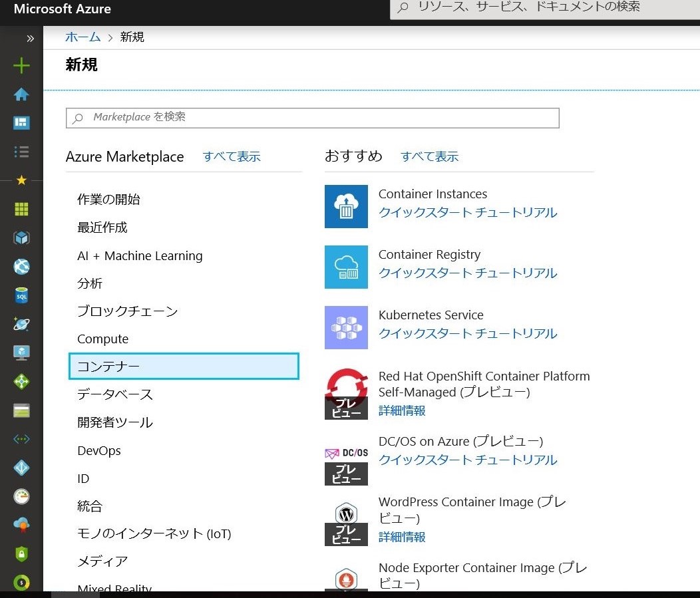This screenshot has width=700, height=598.
Task: Open the Security Center shield icon
Action: click(21, 553)
